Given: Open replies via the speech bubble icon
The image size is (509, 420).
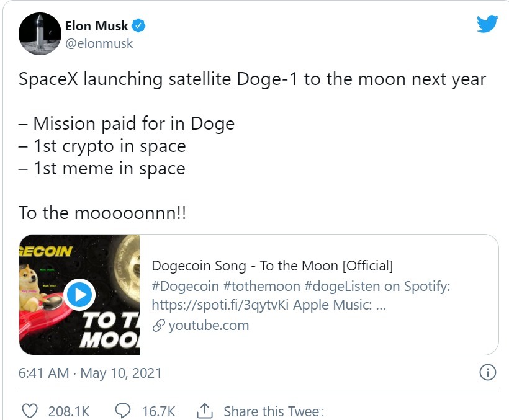Looking at the screenshot, I should point(124,411).
